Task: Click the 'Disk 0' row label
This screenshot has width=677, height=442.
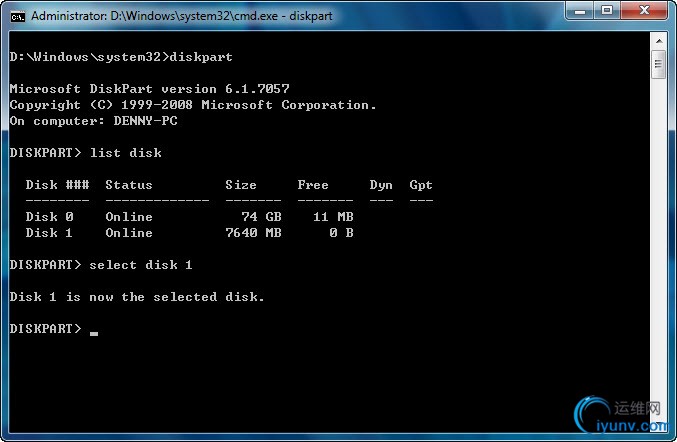Action: pyautogui.click(x=49, y=217)
